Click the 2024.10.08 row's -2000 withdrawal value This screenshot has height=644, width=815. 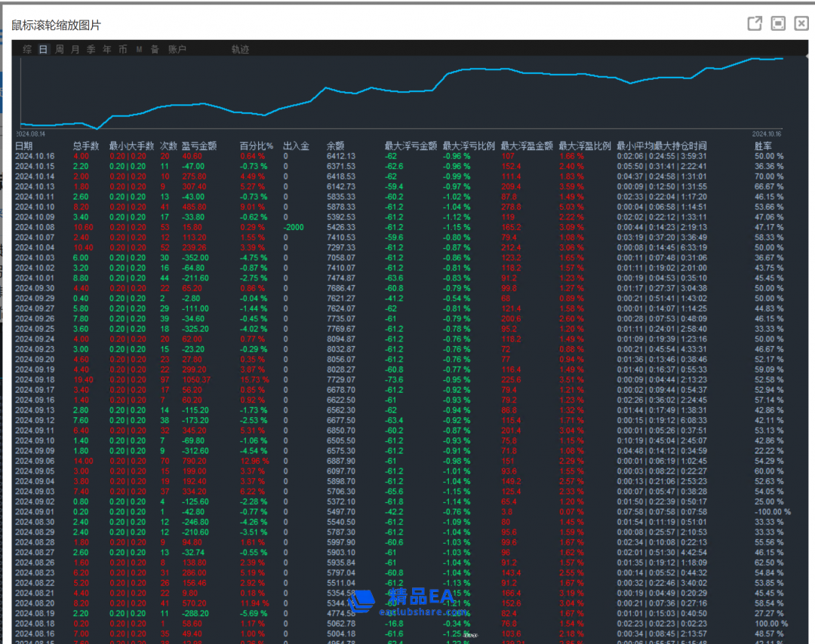(294, 226)
